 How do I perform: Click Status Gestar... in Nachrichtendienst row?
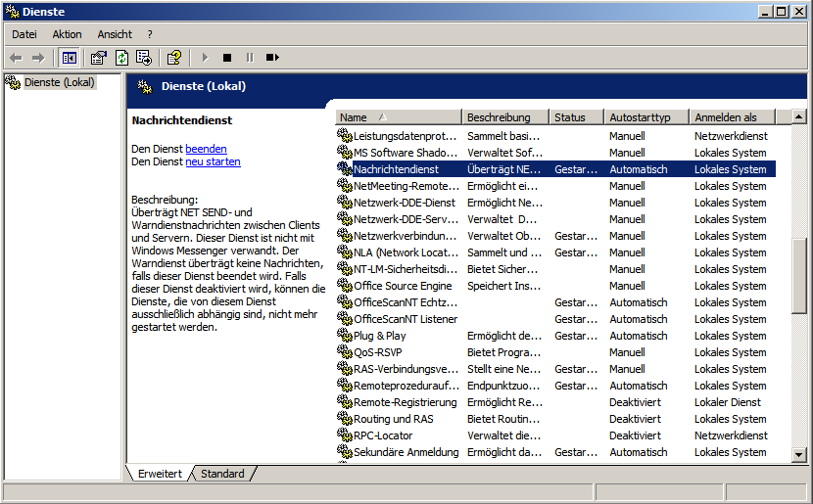[576, 169]
